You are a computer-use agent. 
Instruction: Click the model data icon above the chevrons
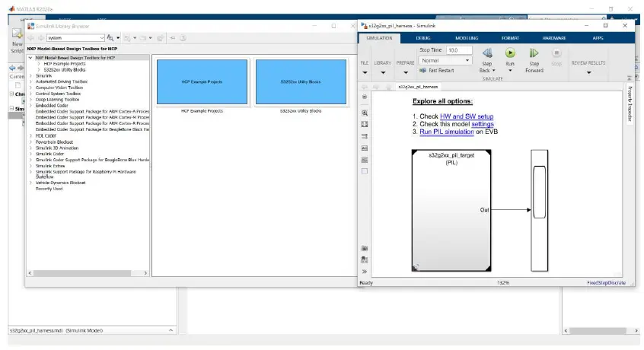365,259
